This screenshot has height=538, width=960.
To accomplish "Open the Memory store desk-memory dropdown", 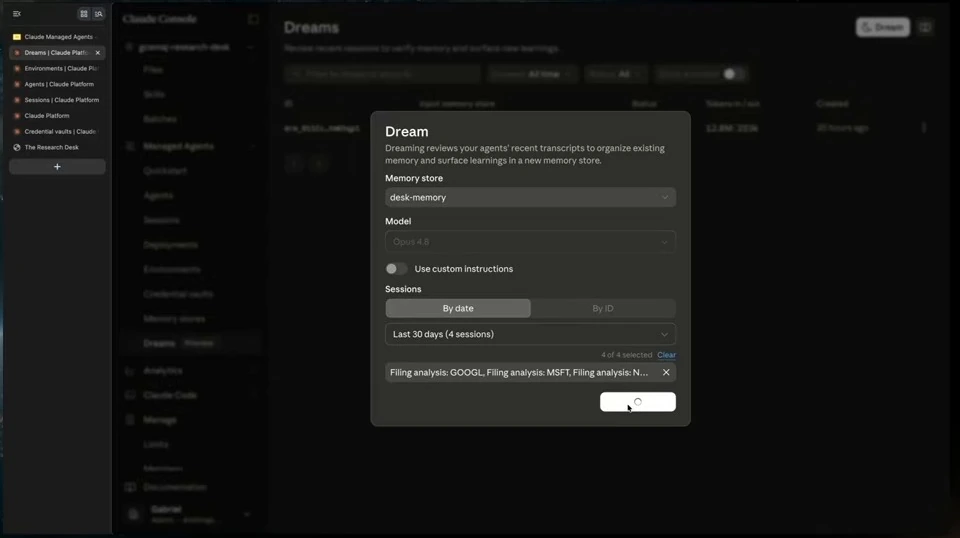I will [x=530, y=197].
